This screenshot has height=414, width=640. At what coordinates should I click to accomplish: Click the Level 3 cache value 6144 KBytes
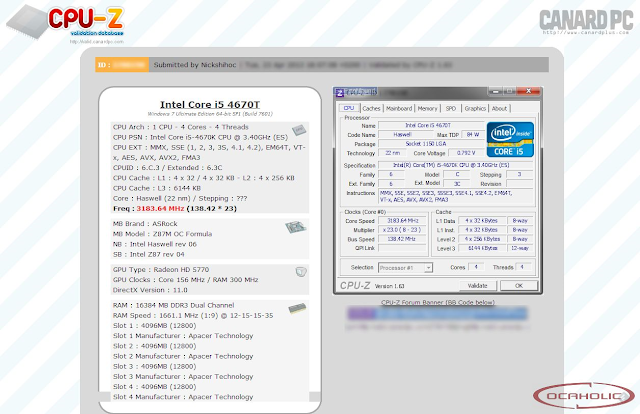pos(482,248)
